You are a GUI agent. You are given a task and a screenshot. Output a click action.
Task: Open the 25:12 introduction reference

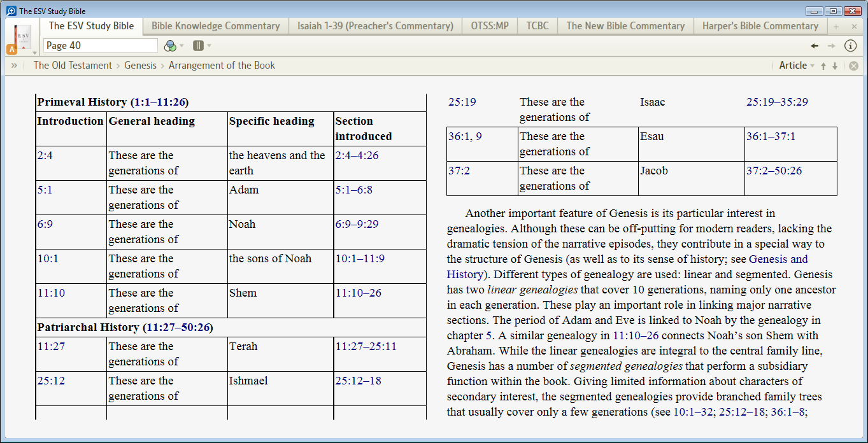(x=51, y=381)
